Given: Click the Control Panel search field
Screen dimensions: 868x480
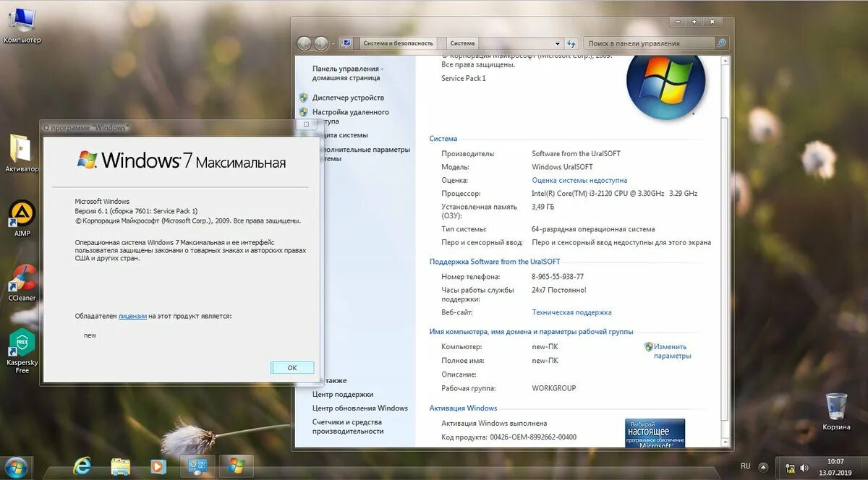Looking at the screenshot, I should pos(650,43).
